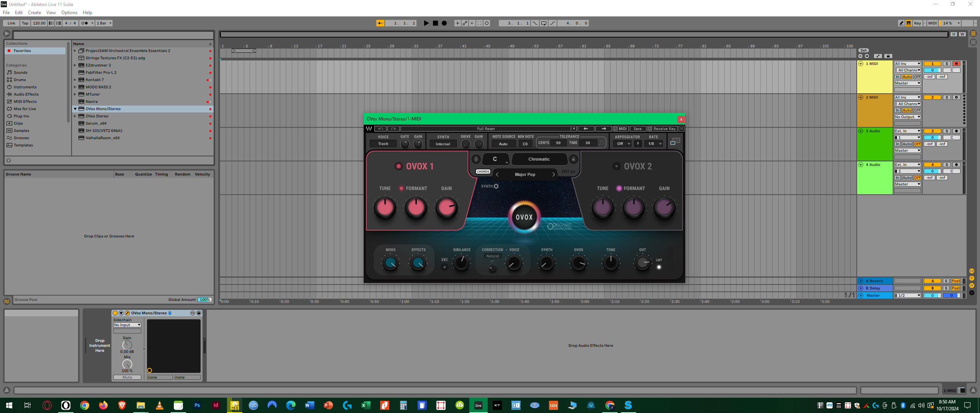Click Save in OVox toolbar

coord(638,129)
